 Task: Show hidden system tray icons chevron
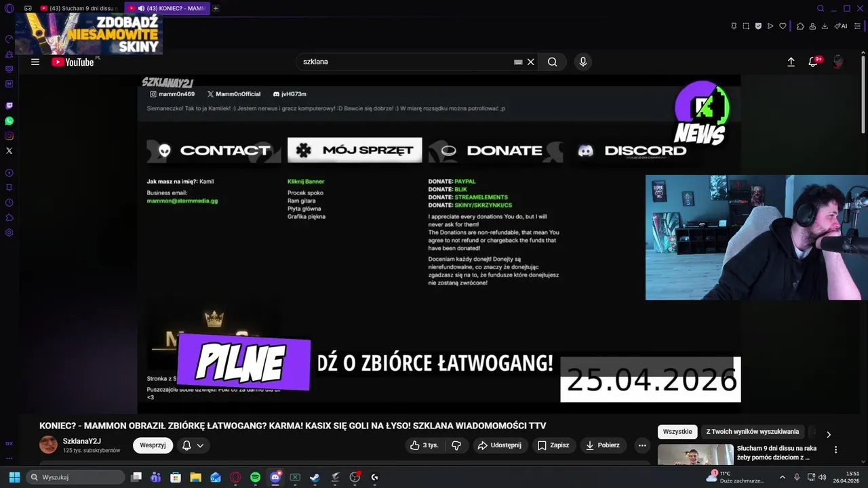tap(782, 477)
